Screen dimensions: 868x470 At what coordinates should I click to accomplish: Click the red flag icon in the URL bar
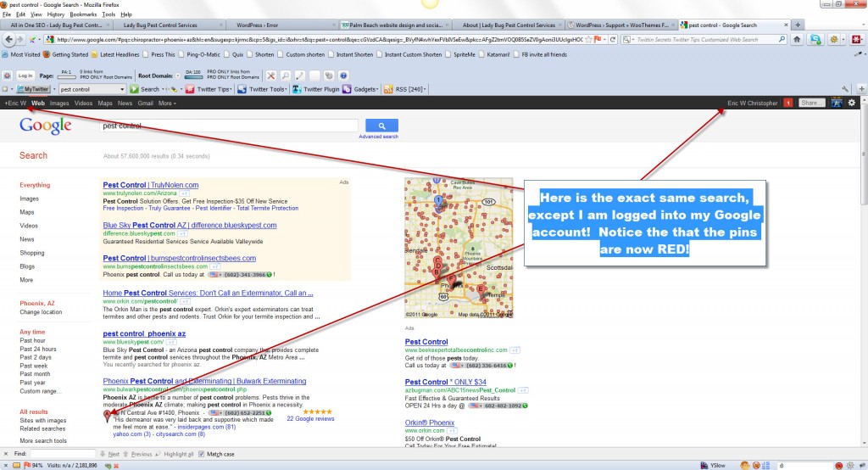[x=598, y=39]
